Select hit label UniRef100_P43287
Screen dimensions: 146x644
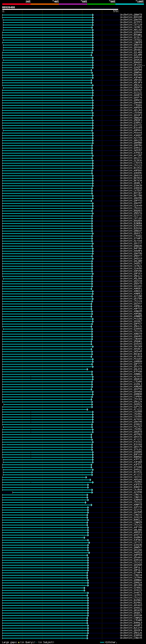click(x=131, y=359)
